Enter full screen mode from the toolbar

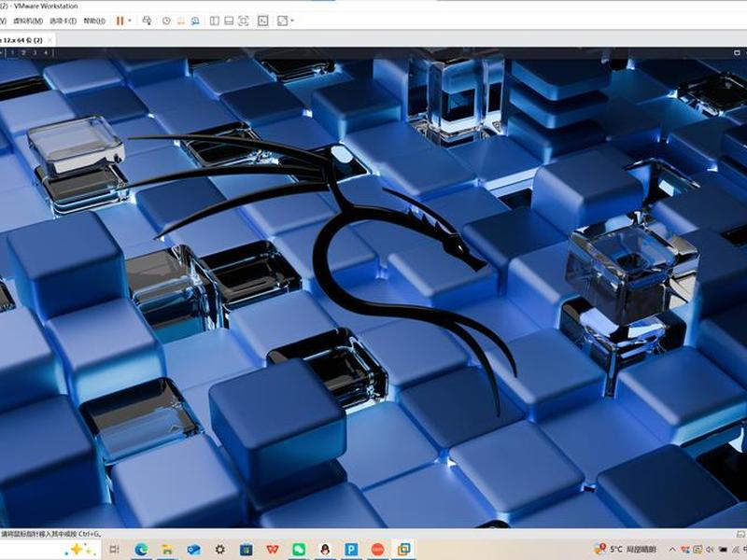tap(244, 21)
